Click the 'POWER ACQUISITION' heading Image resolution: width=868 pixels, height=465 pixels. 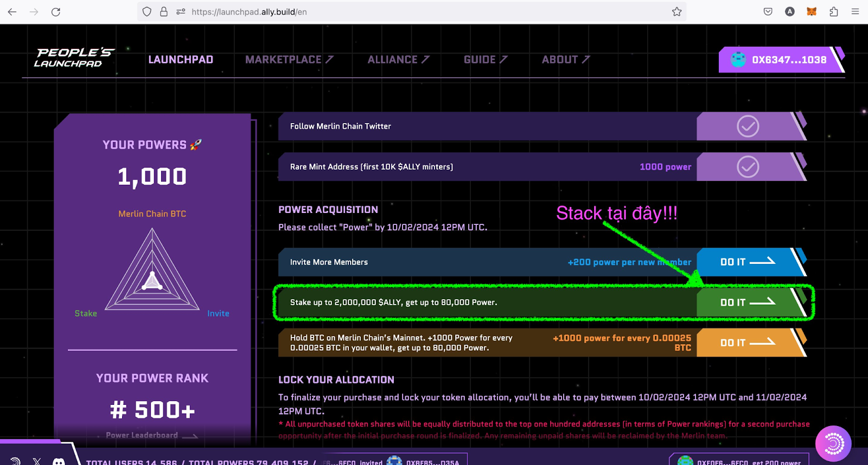(328, 210)
